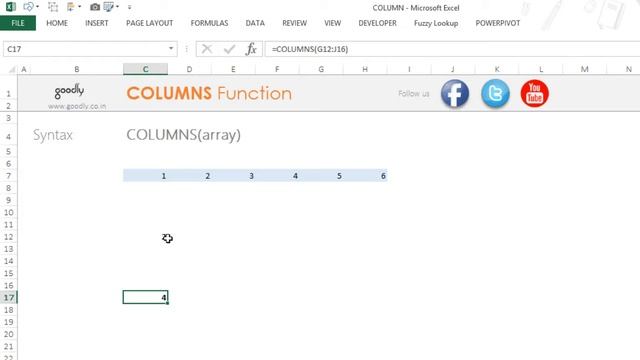Select row 12 header
Image resolution: width=640 pixels, height=360 pixels.
(9, 237)
